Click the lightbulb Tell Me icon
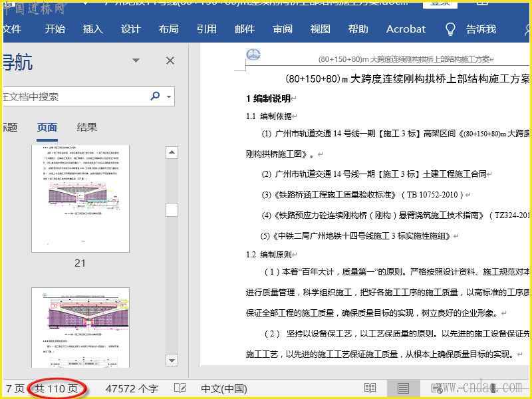This screenshot has width=532, height=399. pos(450,29)
